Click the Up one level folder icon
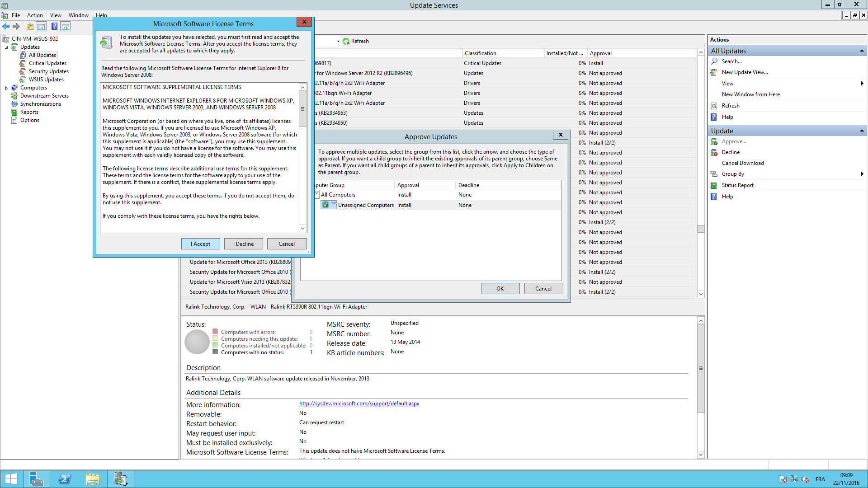 pyautogui.click(x=30, y=27)
